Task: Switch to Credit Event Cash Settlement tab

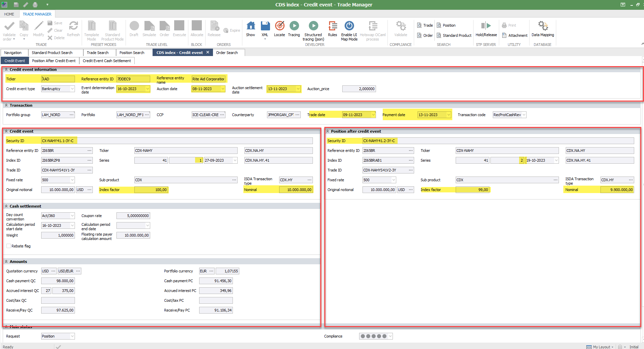Action: point(107,61)
